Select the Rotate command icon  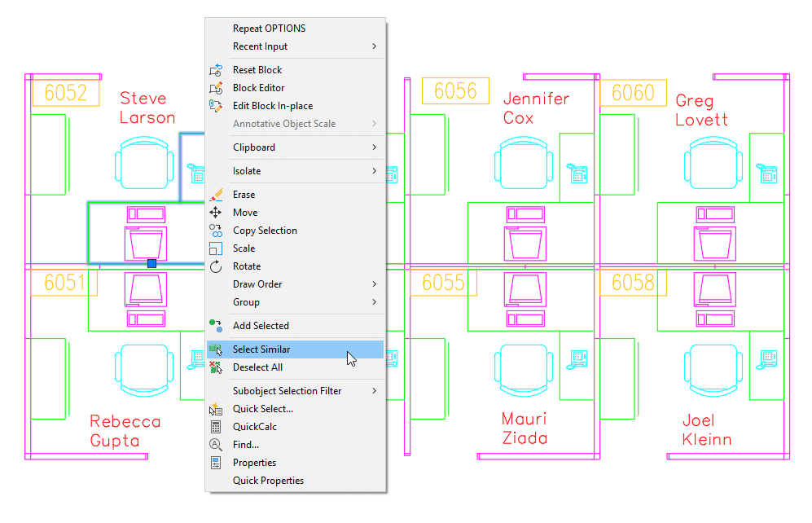pos(214,266)
